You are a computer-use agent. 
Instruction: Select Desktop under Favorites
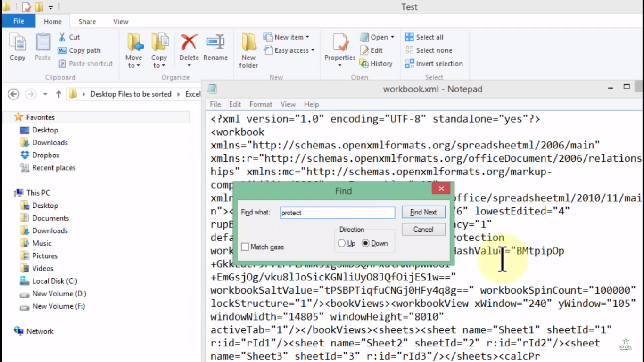39,130
